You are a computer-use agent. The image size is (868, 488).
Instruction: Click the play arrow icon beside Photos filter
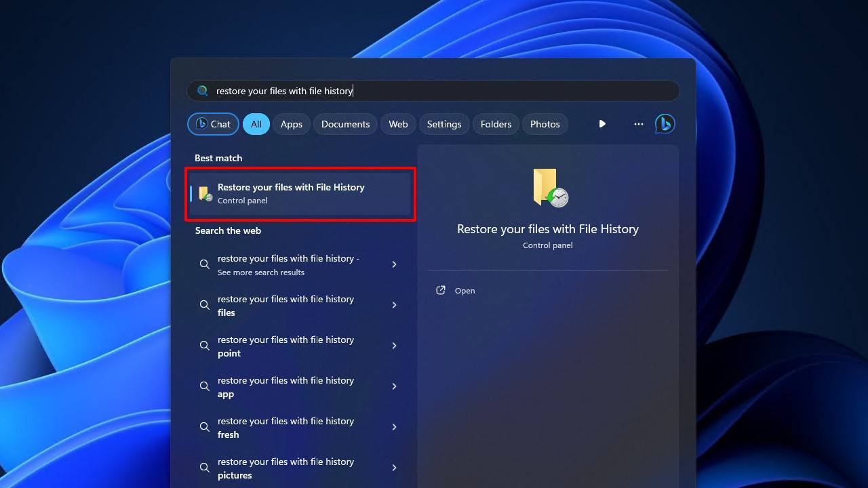(602, 124)
